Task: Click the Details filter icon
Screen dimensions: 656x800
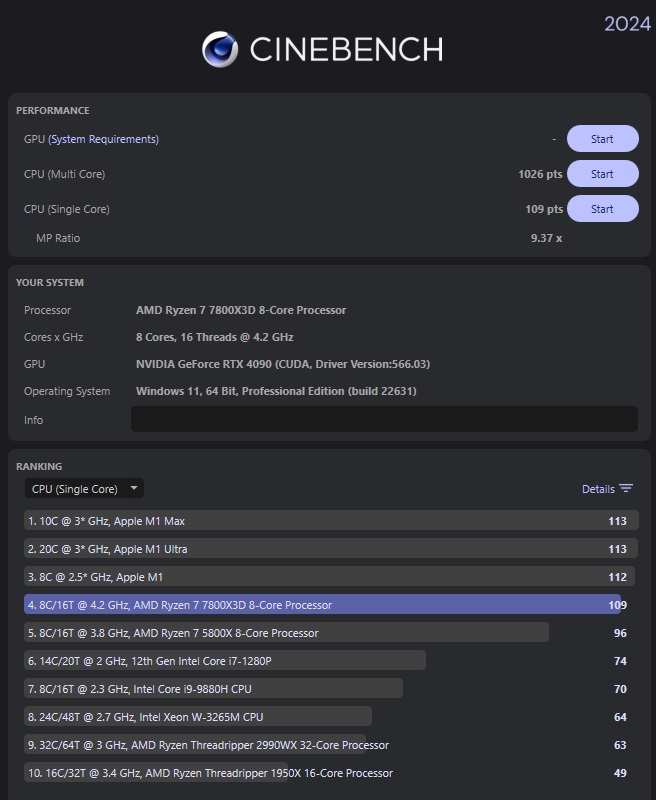Action: point(626,488)
